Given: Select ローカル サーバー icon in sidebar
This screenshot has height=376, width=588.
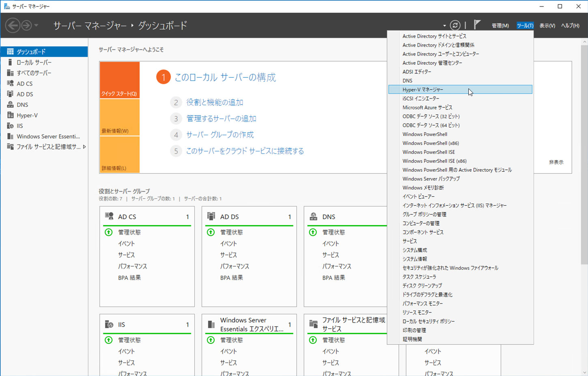Looking at the screenshot, I should click(10, 62).
